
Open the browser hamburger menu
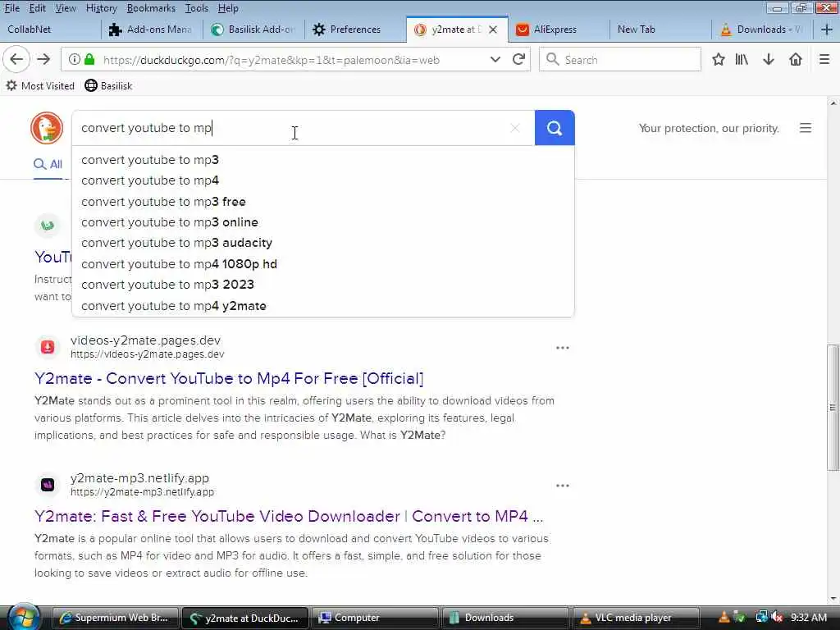[824, 59]
